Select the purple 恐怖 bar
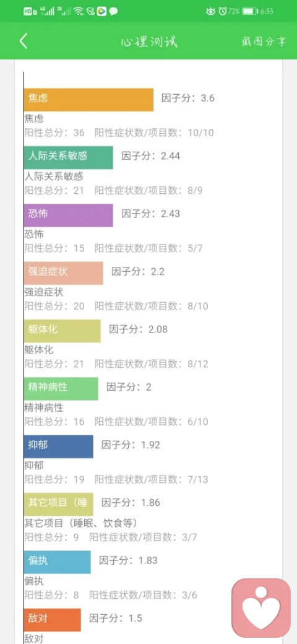297x644 pixels. pos(69,215)
